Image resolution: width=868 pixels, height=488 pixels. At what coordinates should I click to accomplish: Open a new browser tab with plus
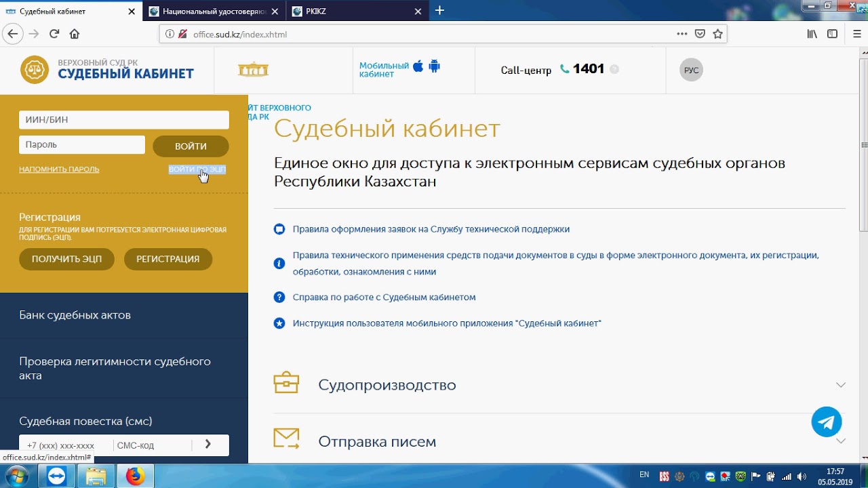click(439, 11)
